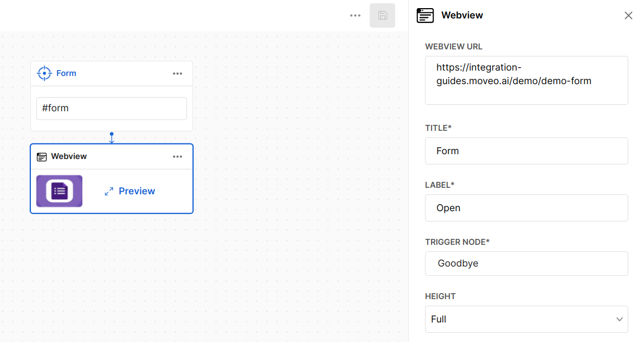Click the Webview icon in panel header
The width and height of the screenshot is (644, 342).
pyautogui.click(x=425, y=15)
